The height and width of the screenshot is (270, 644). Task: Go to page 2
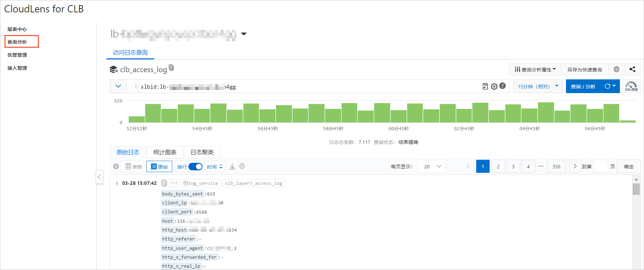tap(498, 166)
